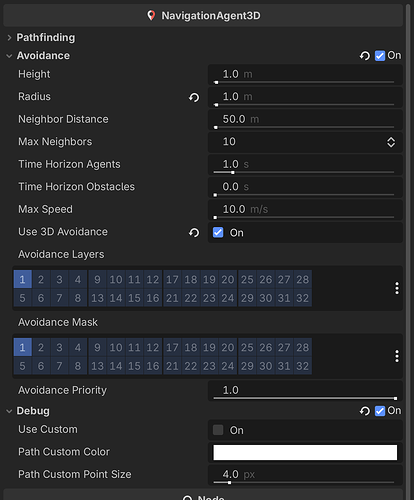Toggle layer 24 in Avoidance Layers
Viewport: 414px width, 500px height.
tap(228, 298)
